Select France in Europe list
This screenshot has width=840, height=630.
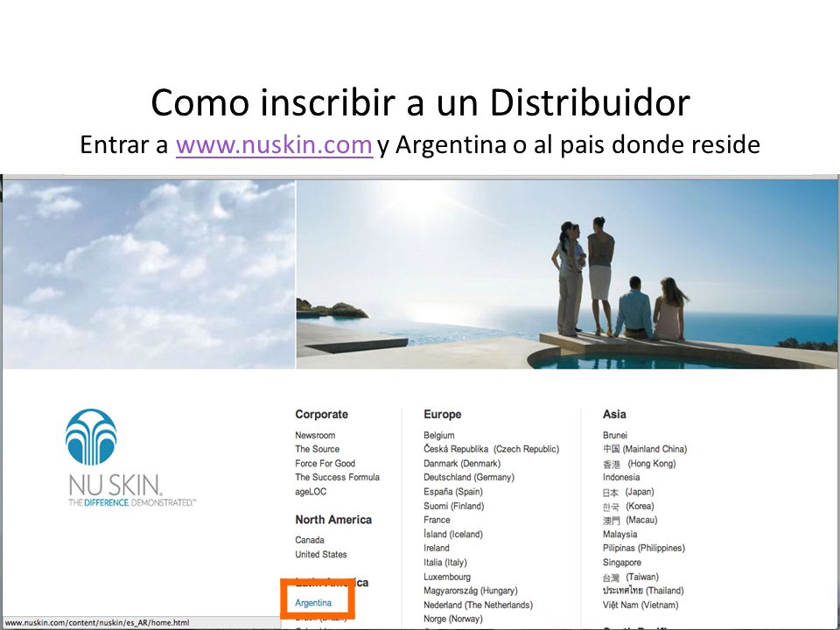(x=437, y=520)
